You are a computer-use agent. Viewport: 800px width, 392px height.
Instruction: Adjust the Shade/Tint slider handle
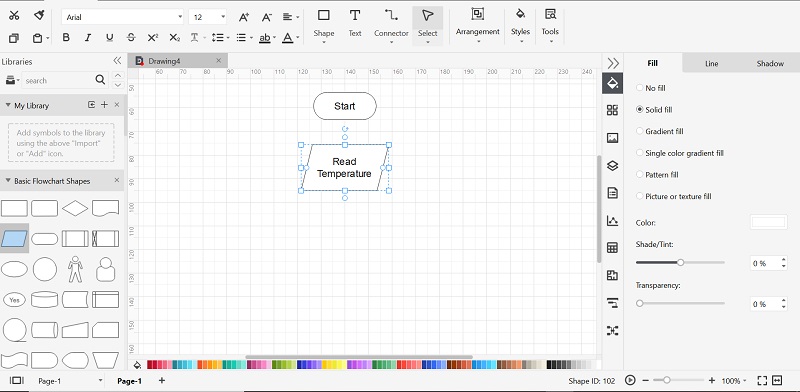(680, 262)
